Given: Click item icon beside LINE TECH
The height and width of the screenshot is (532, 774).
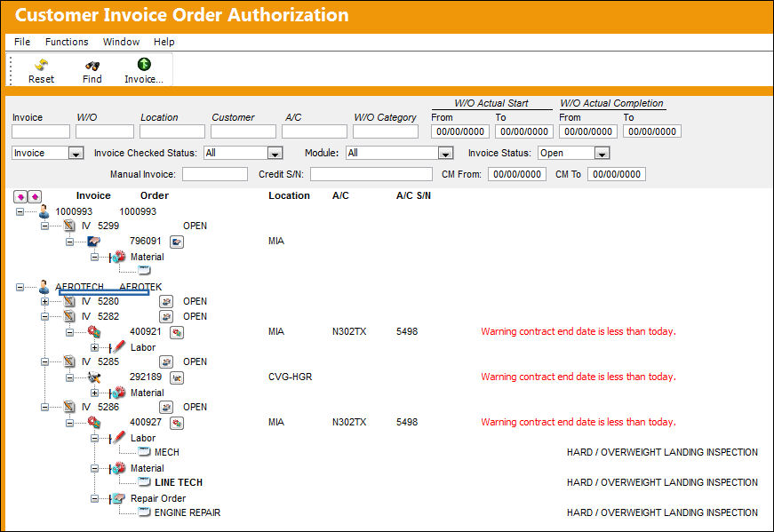Looking at the screenshot, I should point(144,481).
